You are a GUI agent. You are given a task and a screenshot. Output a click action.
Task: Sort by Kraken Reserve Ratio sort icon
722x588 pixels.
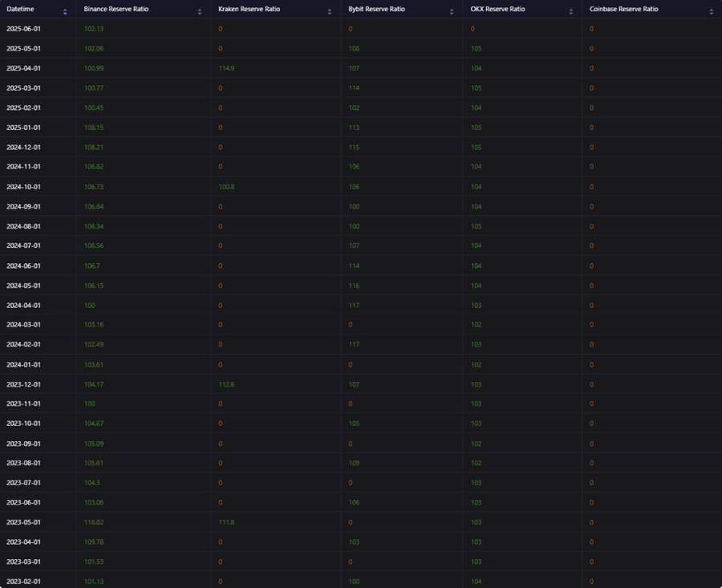pos(329,12)
